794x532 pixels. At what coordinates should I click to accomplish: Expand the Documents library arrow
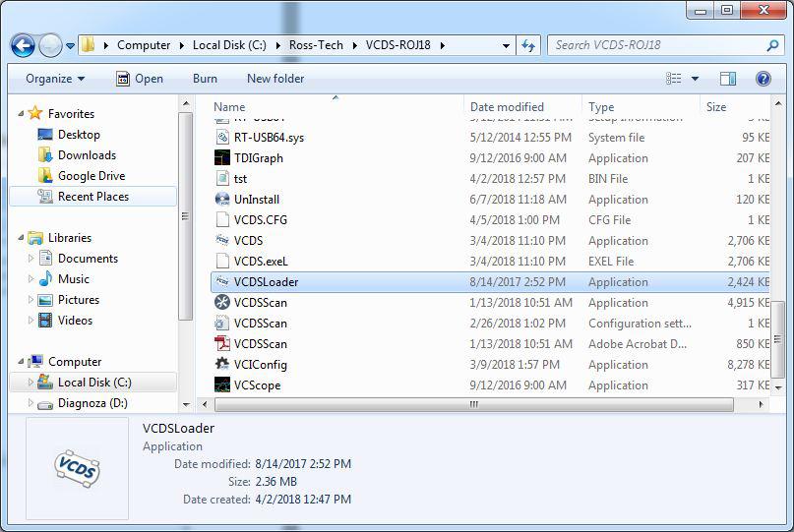pos(31,259)
